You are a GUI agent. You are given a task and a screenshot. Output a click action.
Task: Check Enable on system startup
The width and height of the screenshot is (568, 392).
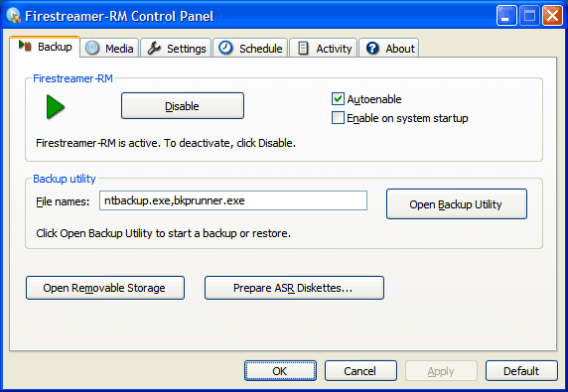click(338, 118)
